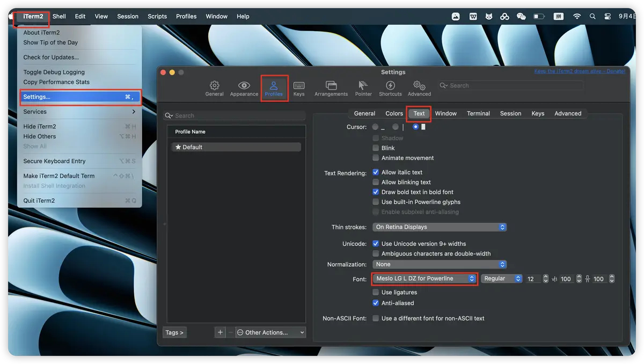Open Spotlight search magnifier in the menu bar

pyautogui.click(x=592, y=17)
